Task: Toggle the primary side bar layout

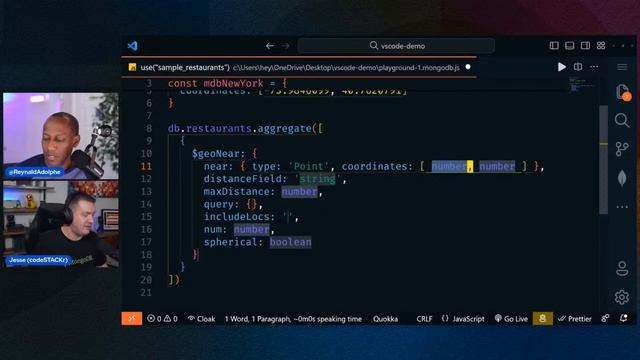Action: coord(554,46)
